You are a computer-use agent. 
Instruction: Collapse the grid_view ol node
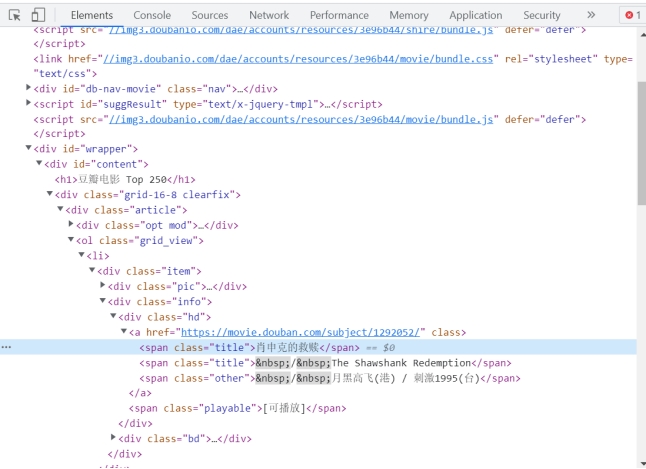[71, 239]
